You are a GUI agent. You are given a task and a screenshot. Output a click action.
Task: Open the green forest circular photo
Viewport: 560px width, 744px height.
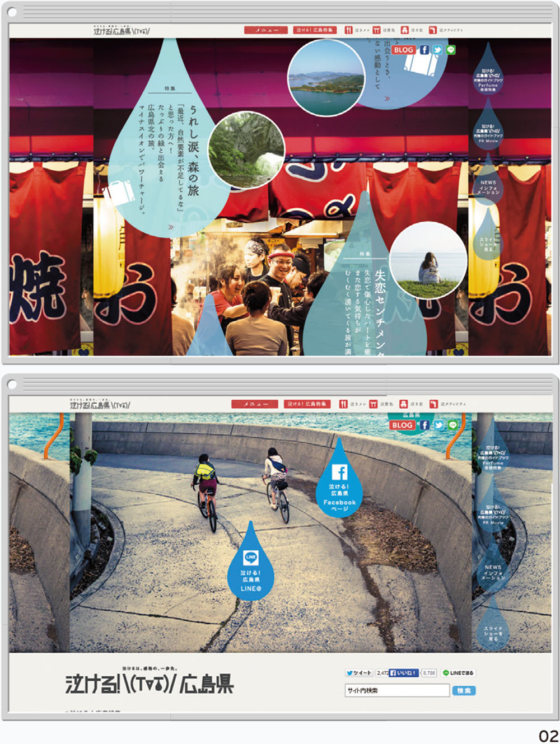pos(246,149)
